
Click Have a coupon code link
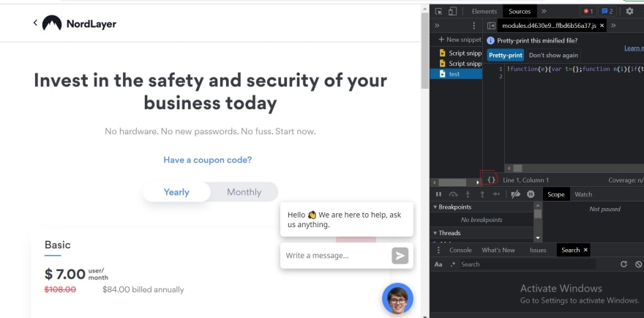click(x=207, y=160)
